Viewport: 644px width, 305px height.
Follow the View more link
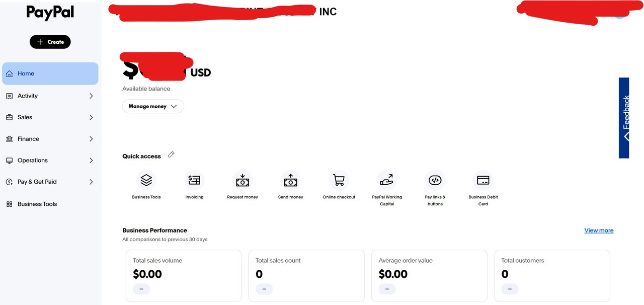pos(599,231)
